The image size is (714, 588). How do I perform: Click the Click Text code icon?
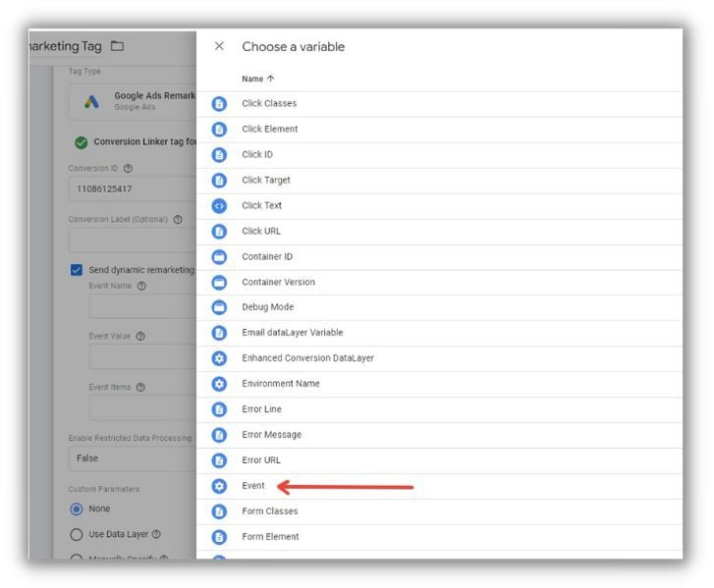(219, 206)
